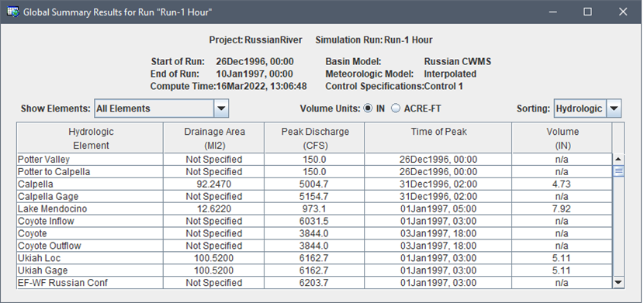Click the Basin Model Russian CWMS value
Screen dimensions: 644x303
tap(458, 62)
